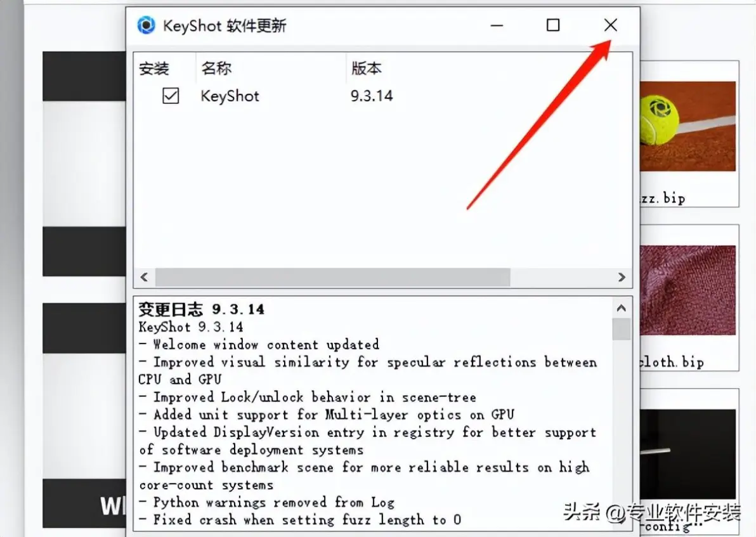Uncheck the KeyShot install checkbox
The height and width of the screenshot is (537, 756).
[171, 96]
